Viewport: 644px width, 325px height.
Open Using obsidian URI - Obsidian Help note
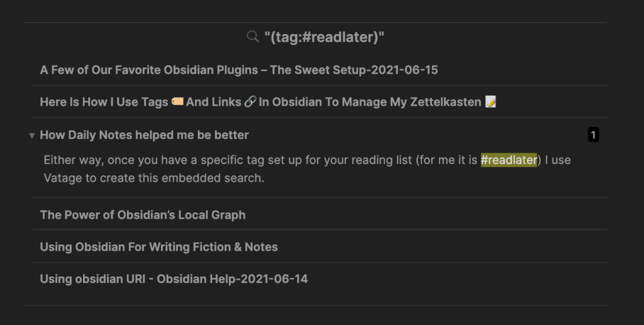(174, 279)
